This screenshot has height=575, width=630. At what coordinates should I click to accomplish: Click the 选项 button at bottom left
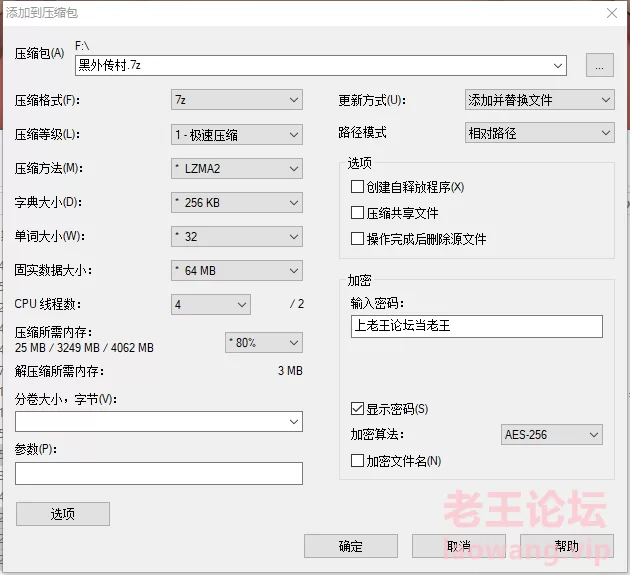[x=63, y=514]
